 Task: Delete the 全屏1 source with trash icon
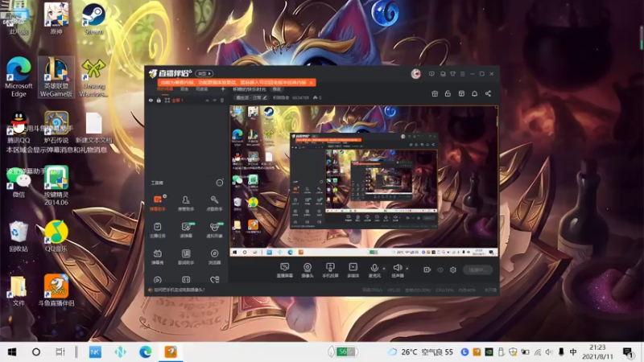pos(222,100)
